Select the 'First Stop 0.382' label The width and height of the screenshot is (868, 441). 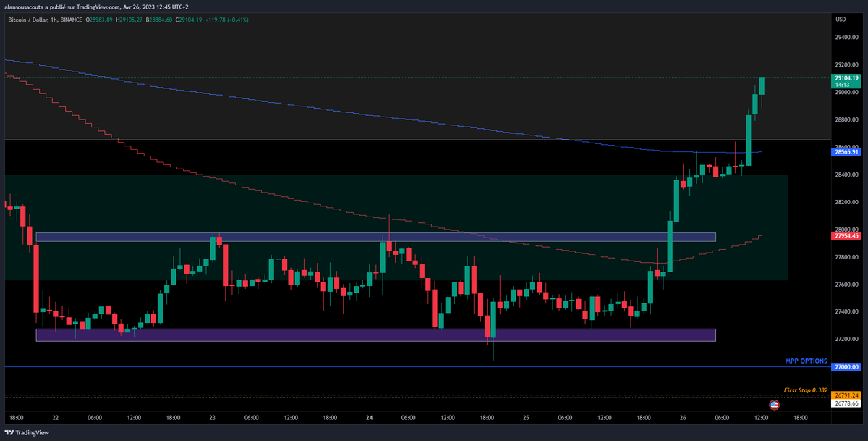tap(806, 390)
